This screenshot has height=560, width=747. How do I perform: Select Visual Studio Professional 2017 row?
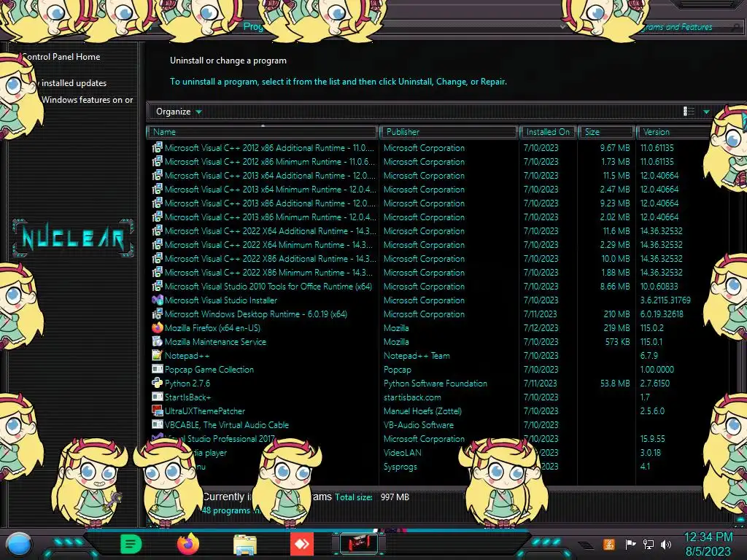(429, 438)
